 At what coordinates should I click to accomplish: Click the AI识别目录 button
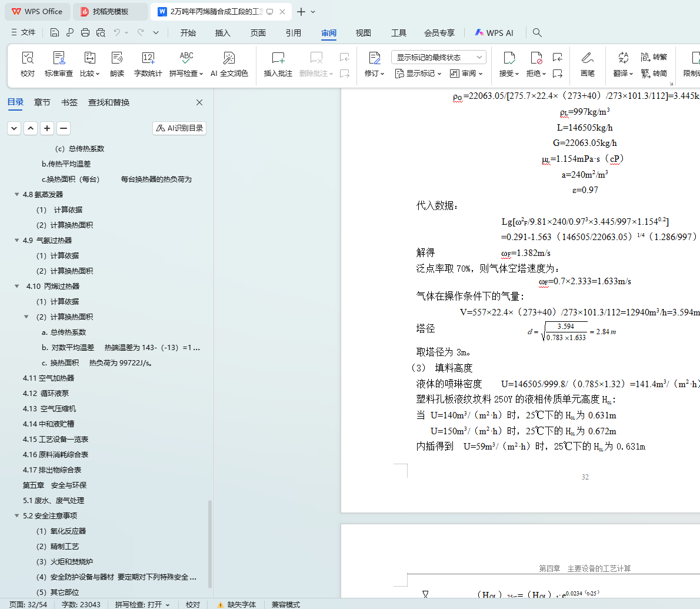179,128
